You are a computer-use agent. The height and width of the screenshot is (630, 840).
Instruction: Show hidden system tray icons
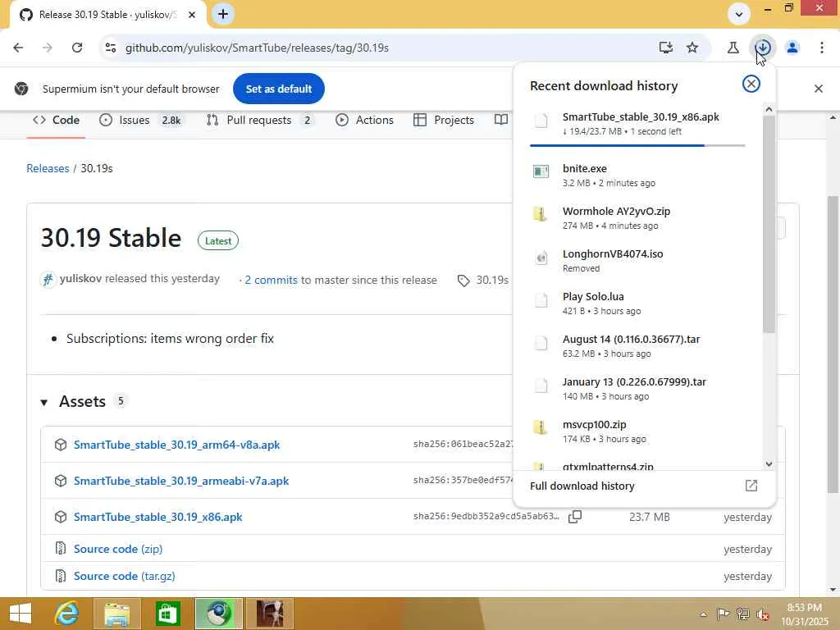point(703,614)
